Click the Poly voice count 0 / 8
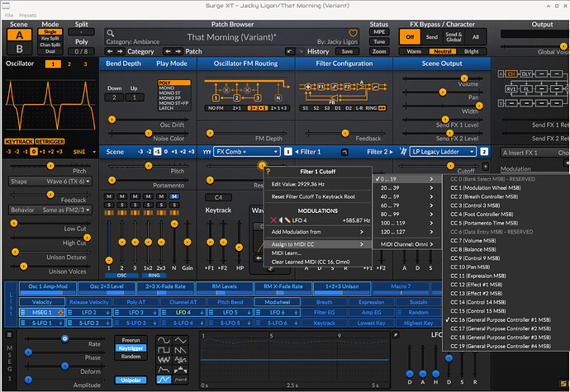 tap(81, 52)
